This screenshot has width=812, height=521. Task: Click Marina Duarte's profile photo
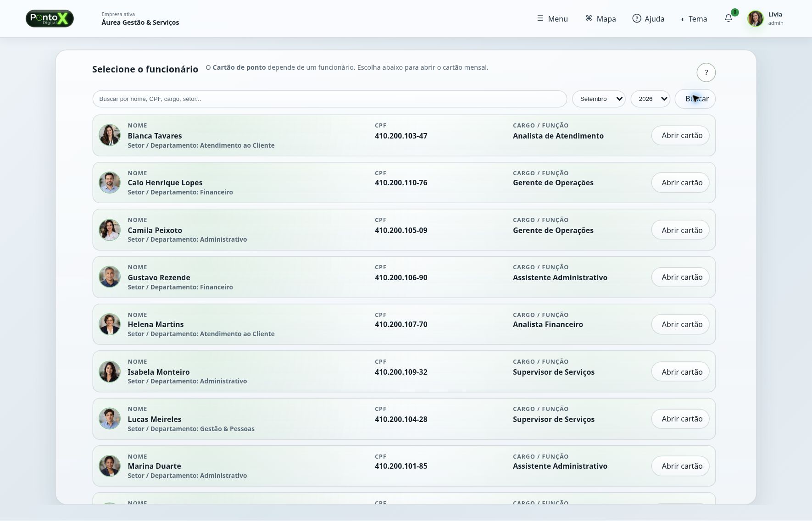click(x=110, y=466)
